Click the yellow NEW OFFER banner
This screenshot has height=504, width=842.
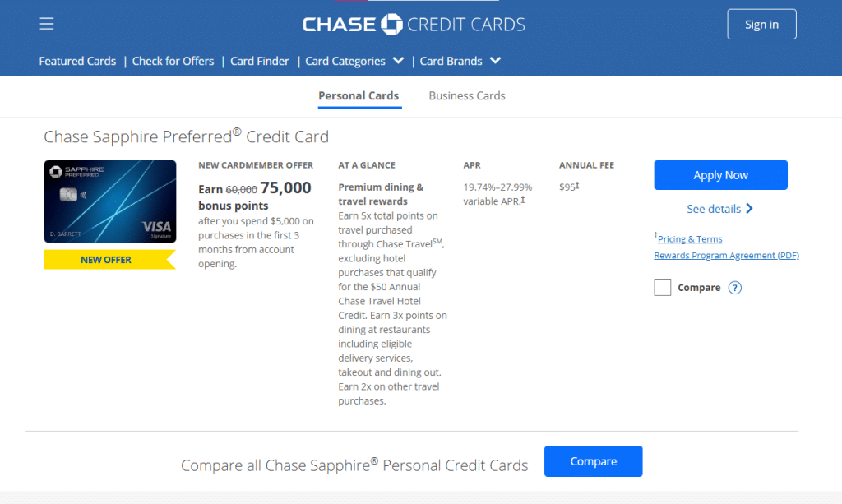[106, 260]
